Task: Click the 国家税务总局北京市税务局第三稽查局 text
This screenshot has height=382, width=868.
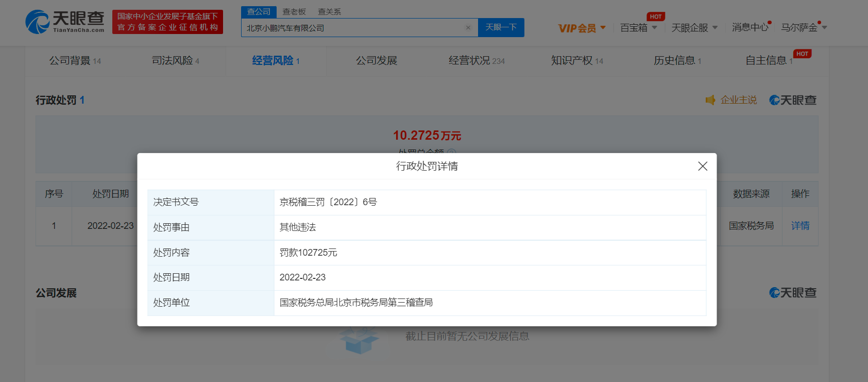Action: click(x=356, y=303)
